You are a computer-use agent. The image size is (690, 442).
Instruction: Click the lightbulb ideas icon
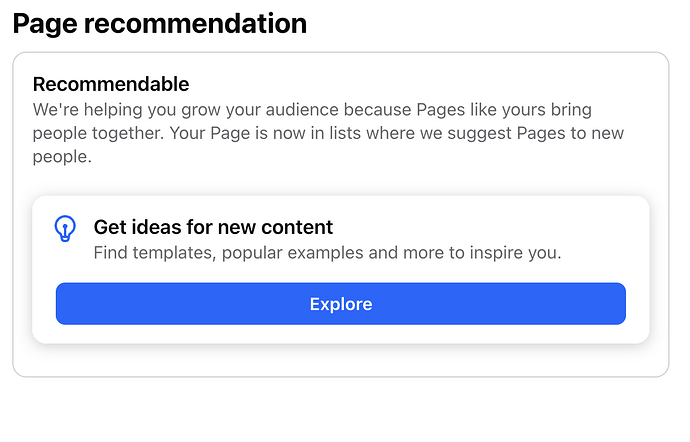point(65,228)
